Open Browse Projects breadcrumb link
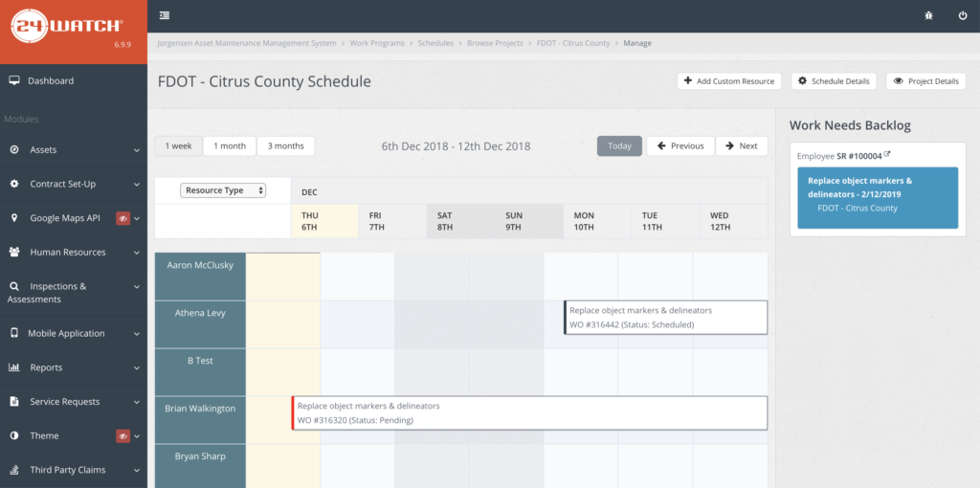Screen dimensions: 980x488 point(495,43)
